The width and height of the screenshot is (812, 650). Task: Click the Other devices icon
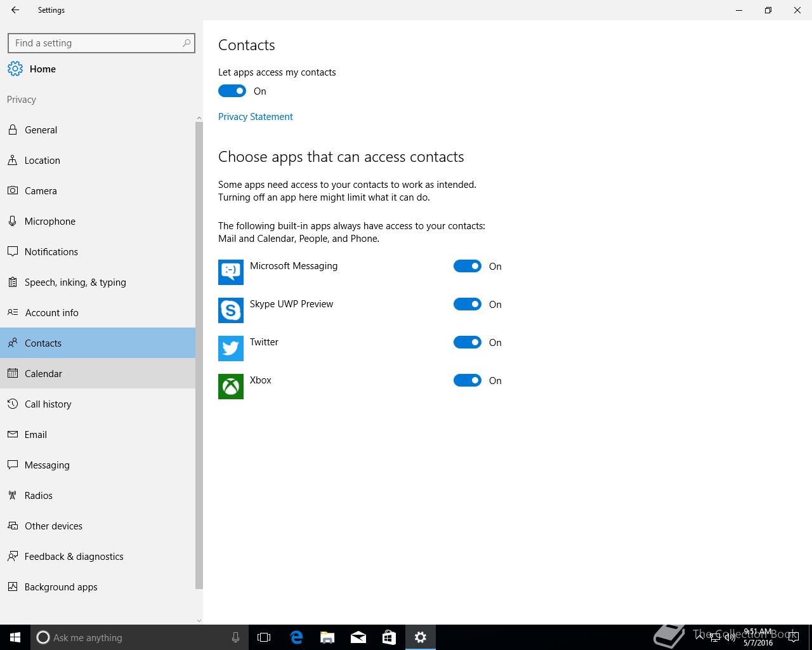(13, 526)
